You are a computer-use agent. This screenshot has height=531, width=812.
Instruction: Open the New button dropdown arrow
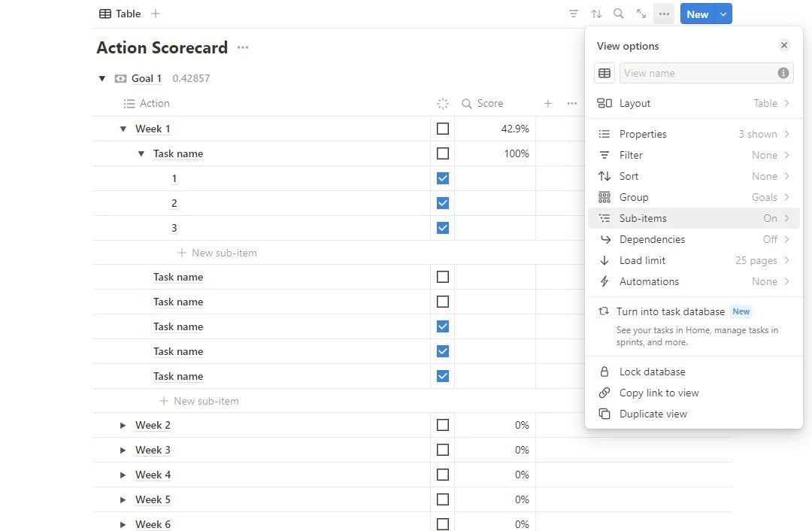[x=723, y=14]
